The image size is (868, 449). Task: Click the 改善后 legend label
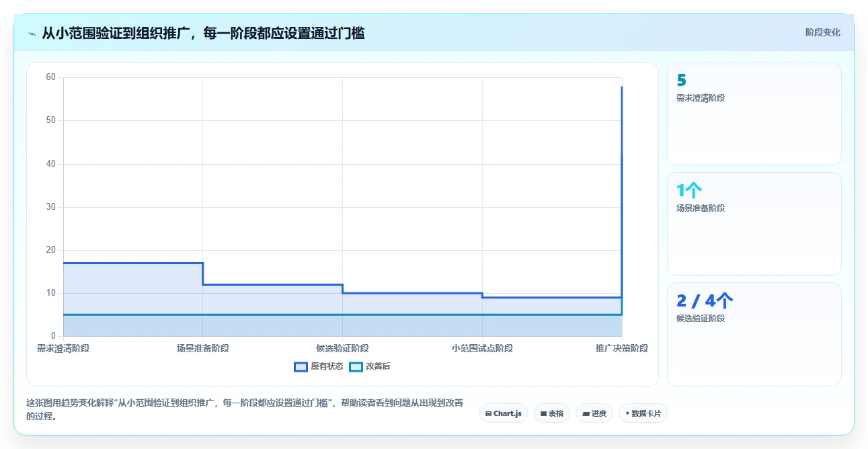(x=378, y=366)
